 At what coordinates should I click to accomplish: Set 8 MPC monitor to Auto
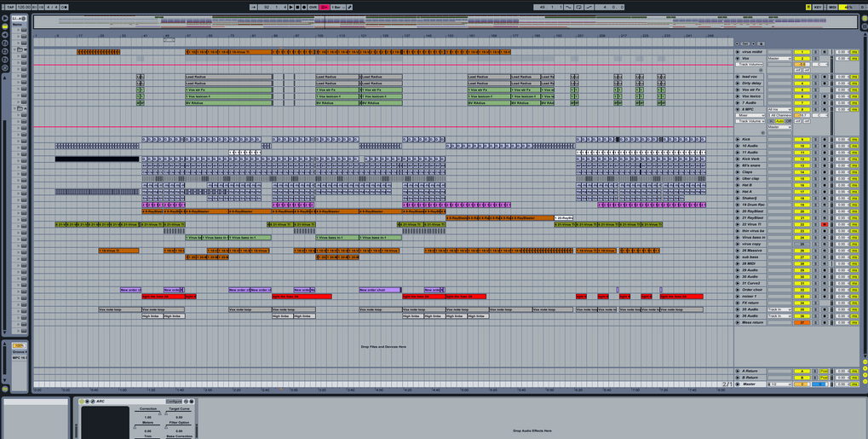point(779,121)
